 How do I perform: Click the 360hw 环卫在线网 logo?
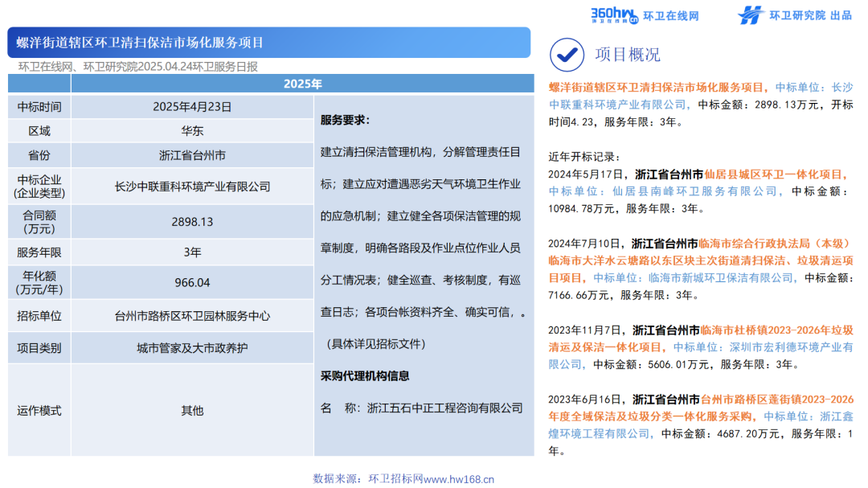click(x=645, y=15)
